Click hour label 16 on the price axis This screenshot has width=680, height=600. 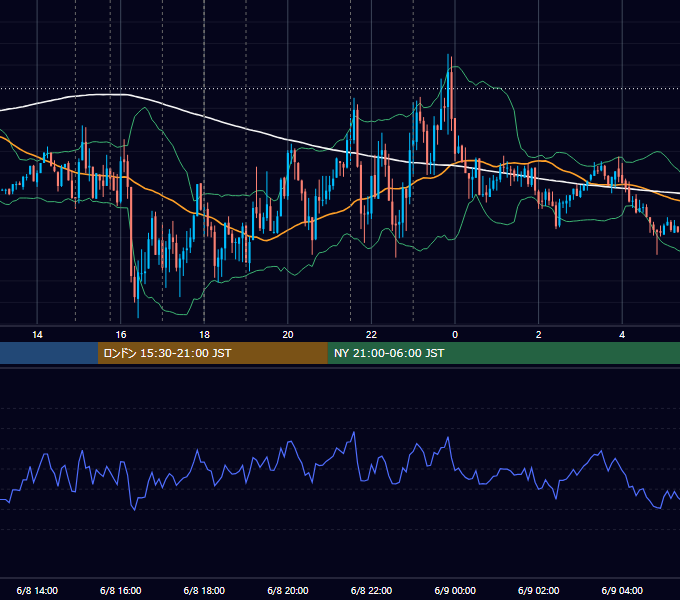(x=121, y=335)
